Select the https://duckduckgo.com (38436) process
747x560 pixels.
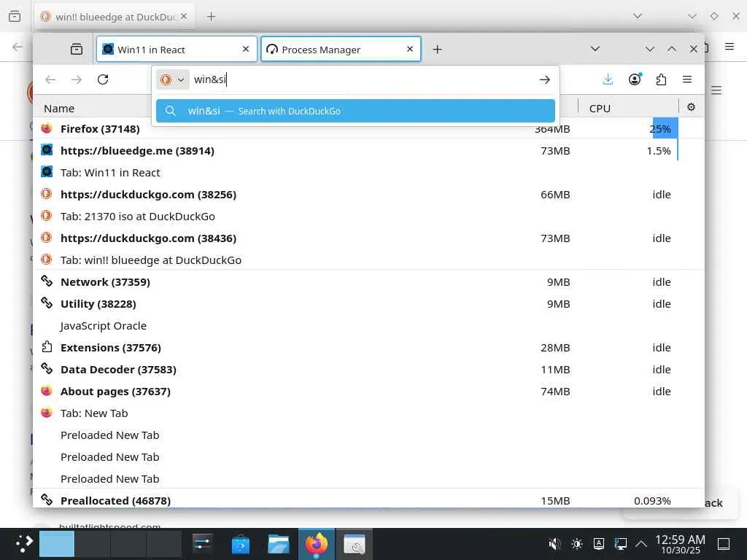click(x=368, y=238)
